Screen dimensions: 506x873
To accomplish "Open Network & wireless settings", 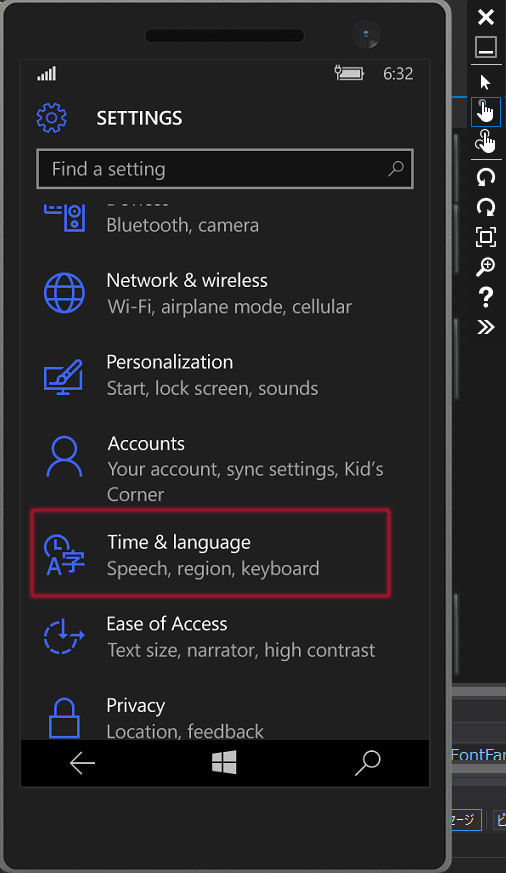I will [x=224, y=293].
